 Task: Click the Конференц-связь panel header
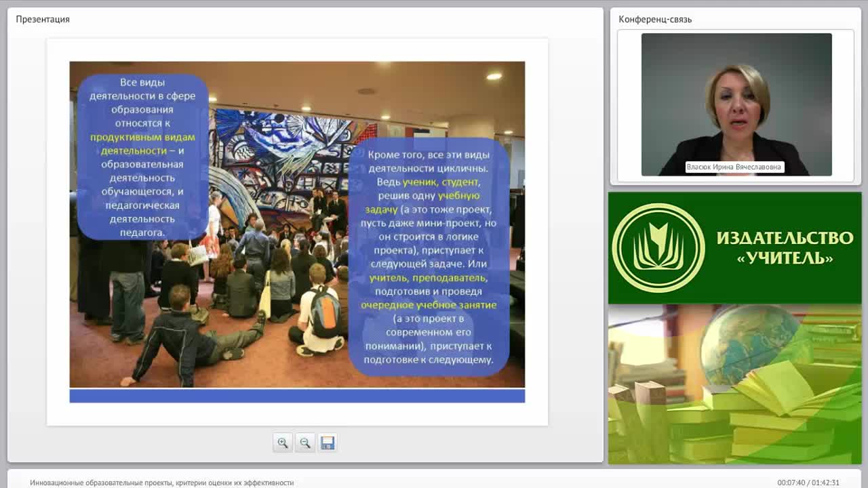point(655,19)
